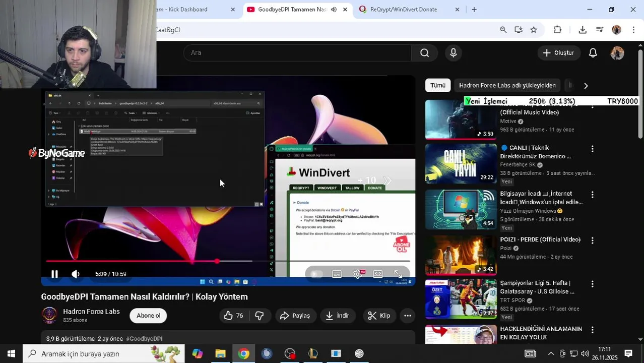Toggle subtitles in the player

[x=337, y=274]
